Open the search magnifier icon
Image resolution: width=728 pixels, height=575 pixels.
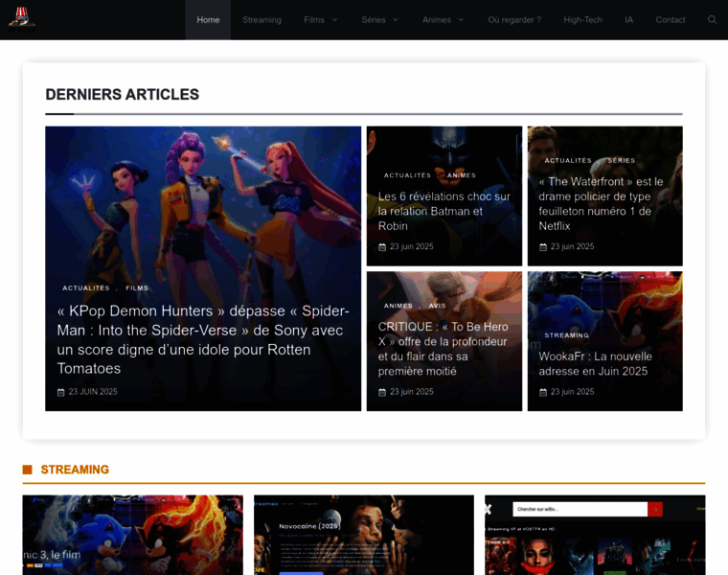click(x=712, y=19)
